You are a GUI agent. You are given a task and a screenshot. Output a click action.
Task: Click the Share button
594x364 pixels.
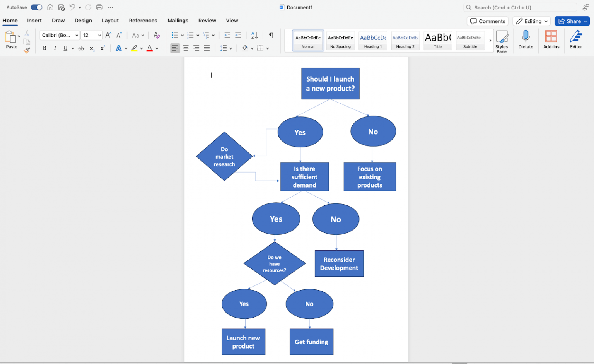[x=572, y=21]
